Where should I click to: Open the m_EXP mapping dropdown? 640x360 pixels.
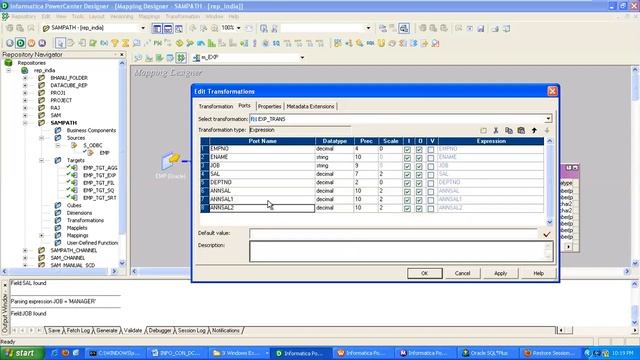tap(302, 58)
